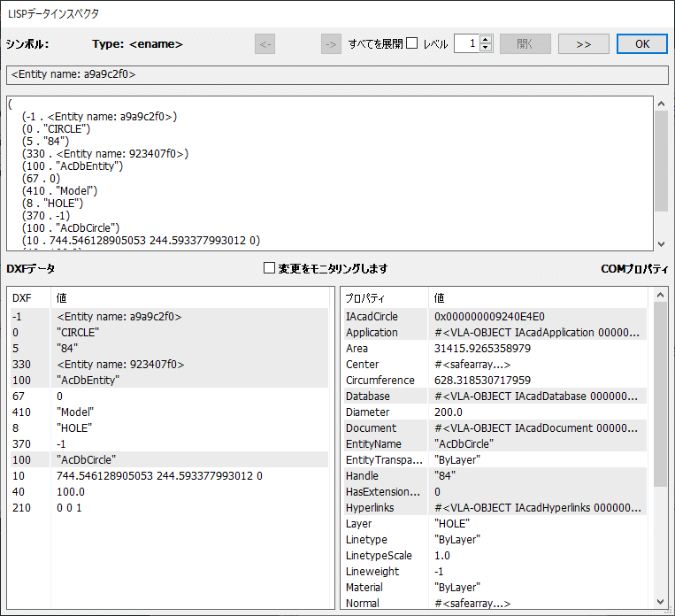
Task: Select DXF row 410 with value "Model"
Action: 169,412
